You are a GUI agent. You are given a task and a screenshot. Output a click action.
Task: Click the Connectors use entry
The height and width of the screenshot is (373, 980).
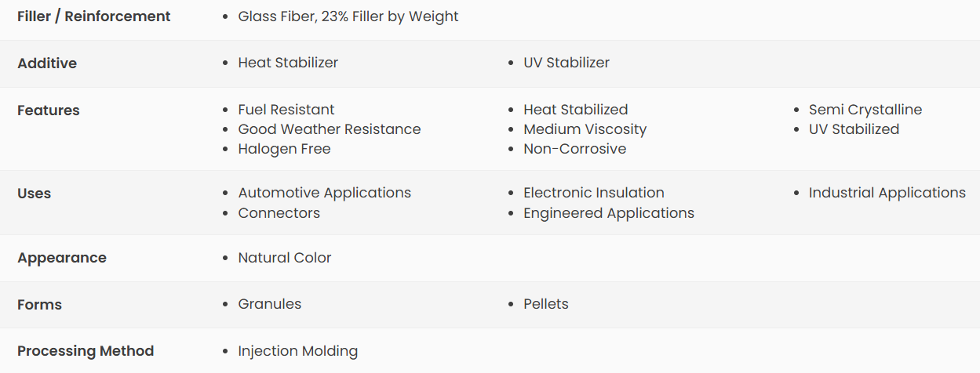coord(279,213)
